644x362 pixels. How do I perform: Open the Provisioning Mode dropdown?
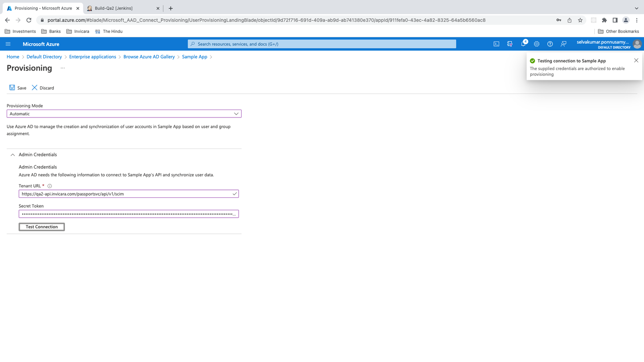click(124, 114)
